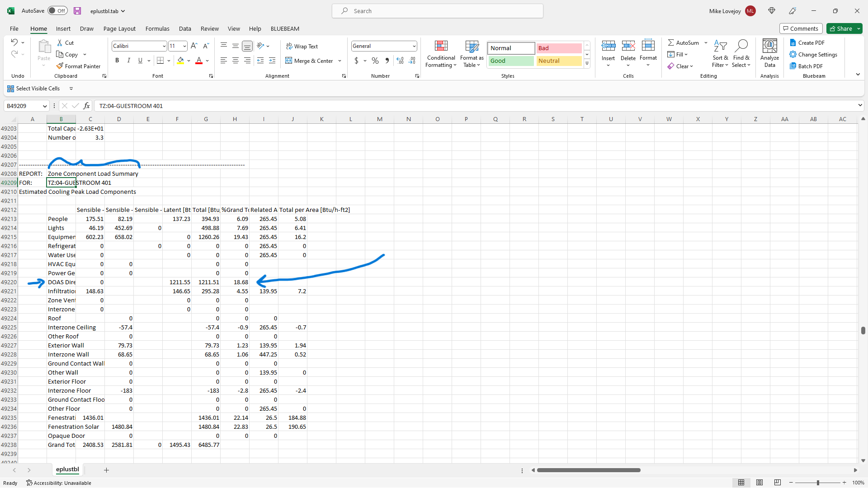
Task: Toggle italic formatting
Action: tap(128, 60)
